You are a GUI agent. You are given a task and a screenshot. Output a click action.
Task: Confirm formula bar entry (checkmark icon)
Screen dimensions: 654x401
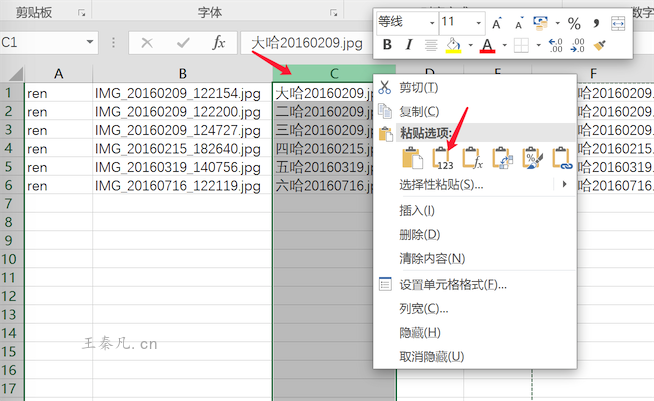183,43
